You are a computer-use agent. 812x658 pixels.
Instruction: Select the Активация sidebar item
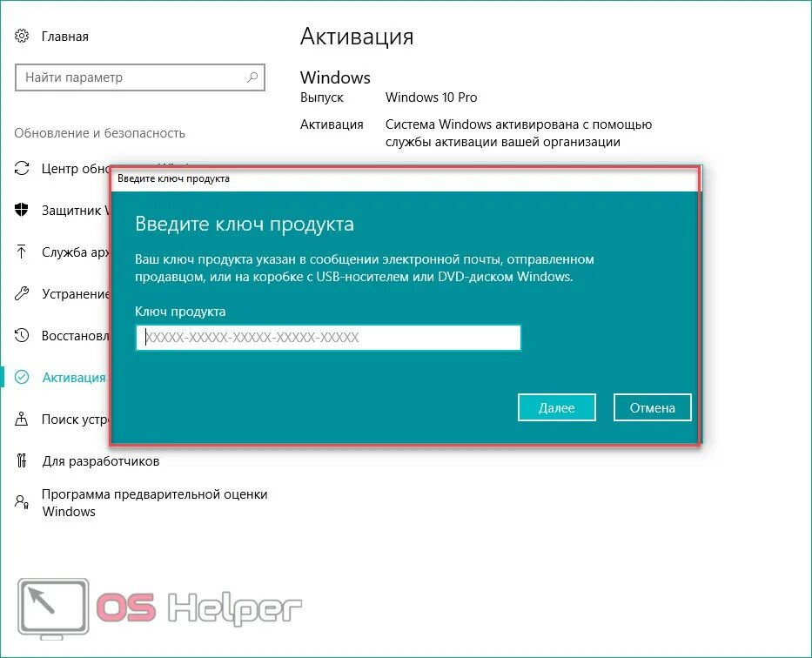click(73, 378)
